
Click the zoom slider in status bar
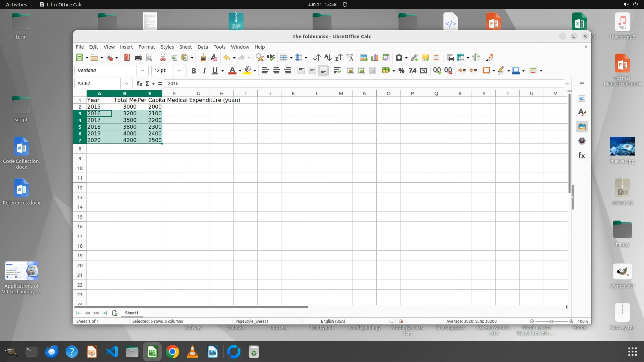(x=551, y=321)
